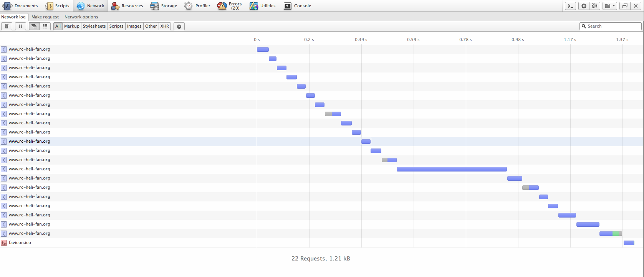Click the first request's blue bar at 0 s

[263, 49]
